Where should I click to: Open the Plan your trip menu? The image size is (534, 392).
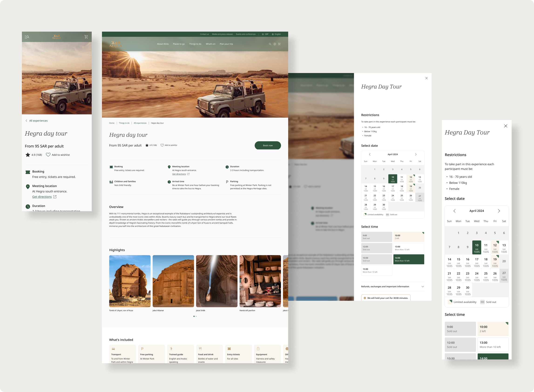(226, 44)
